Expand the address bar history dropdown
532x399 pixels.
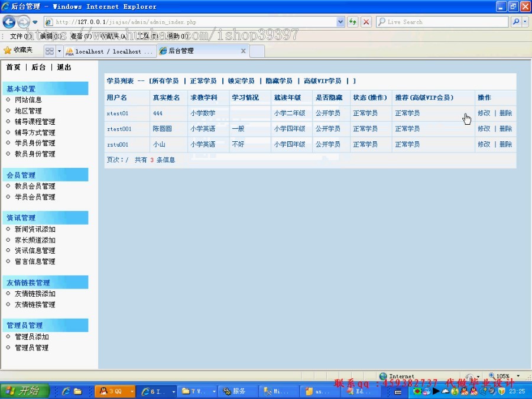pos(340,22)
